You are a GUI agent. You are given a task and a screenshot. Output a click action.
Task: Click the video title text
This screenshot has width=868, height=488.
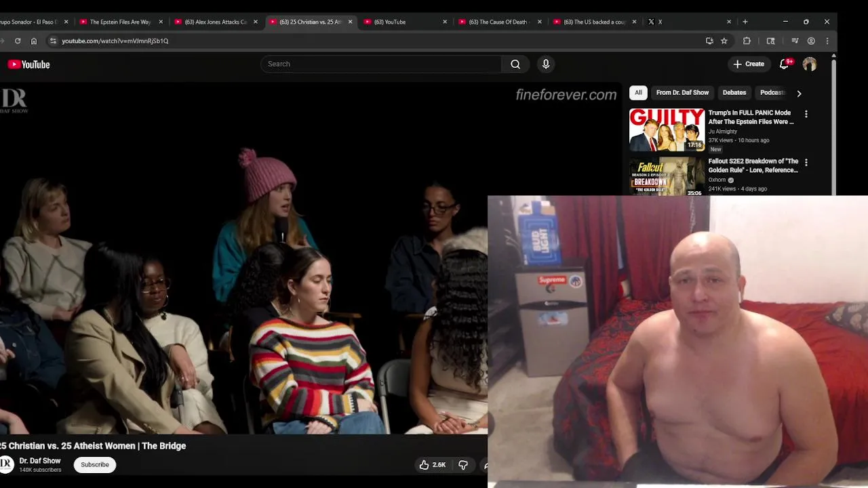[x=93, y=446]
